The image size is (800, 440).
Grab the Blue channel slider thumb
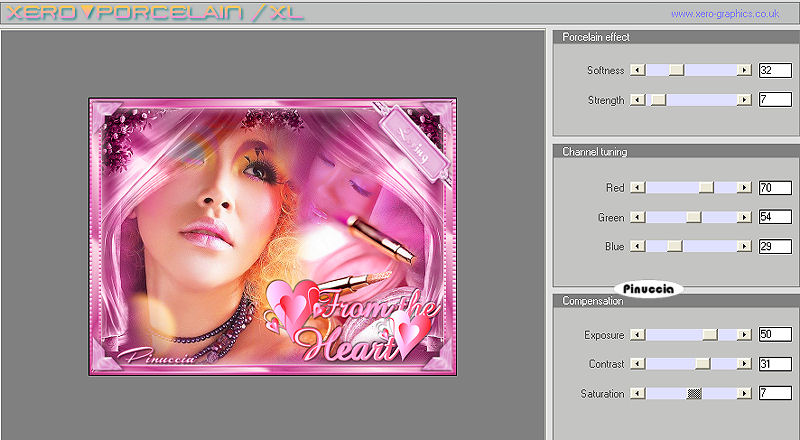click(x=674, y=246)
